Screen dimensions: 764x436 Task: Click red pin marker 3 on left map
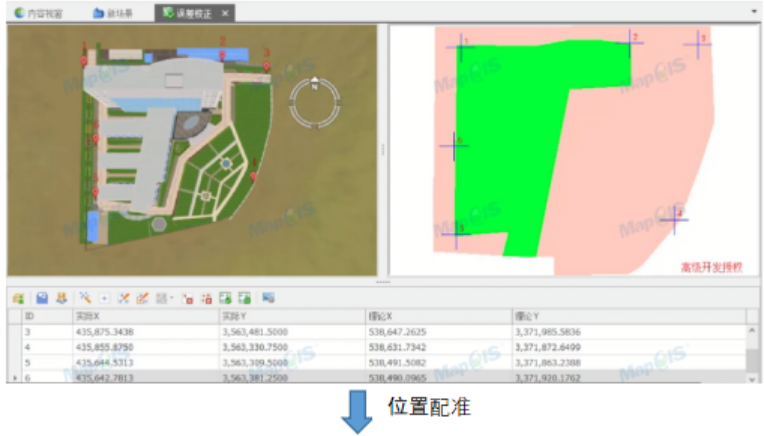coord(267,66)
